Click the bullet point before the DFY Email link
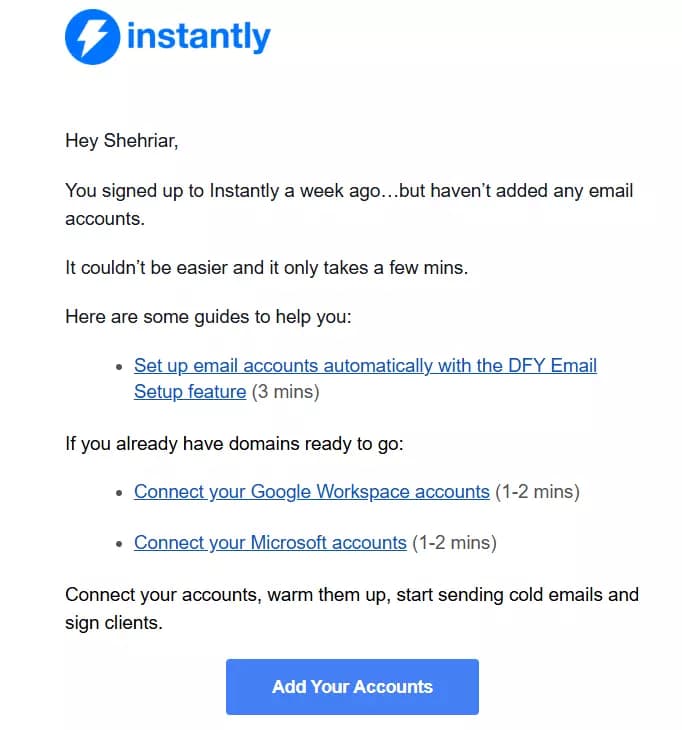The width and height of the screenshot is (682, 730). [x=119, y=367]
